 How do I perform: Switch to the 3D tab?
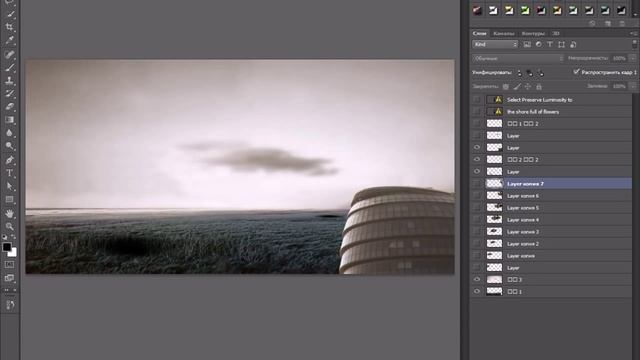tap(556, 33)
